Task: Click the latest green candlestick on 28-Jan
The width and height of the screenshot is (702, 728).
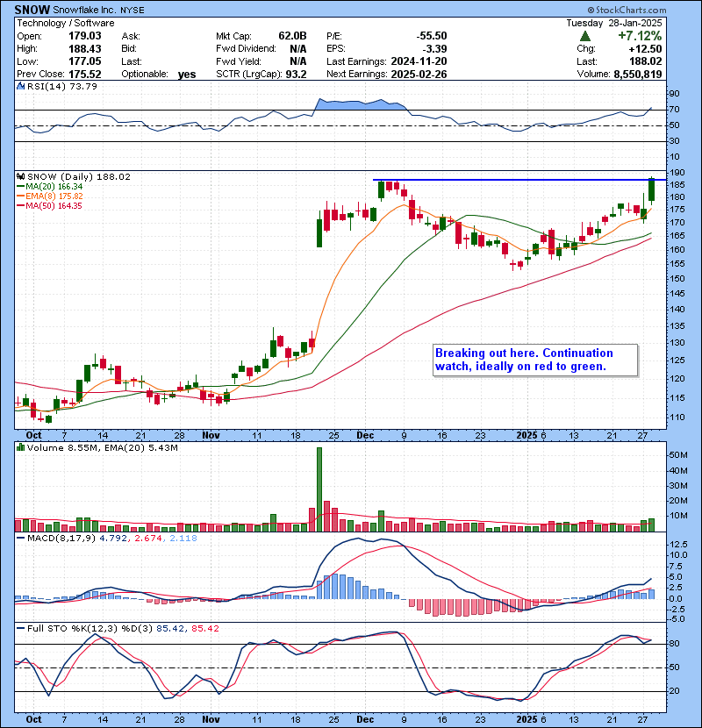Action: [652, 189]
